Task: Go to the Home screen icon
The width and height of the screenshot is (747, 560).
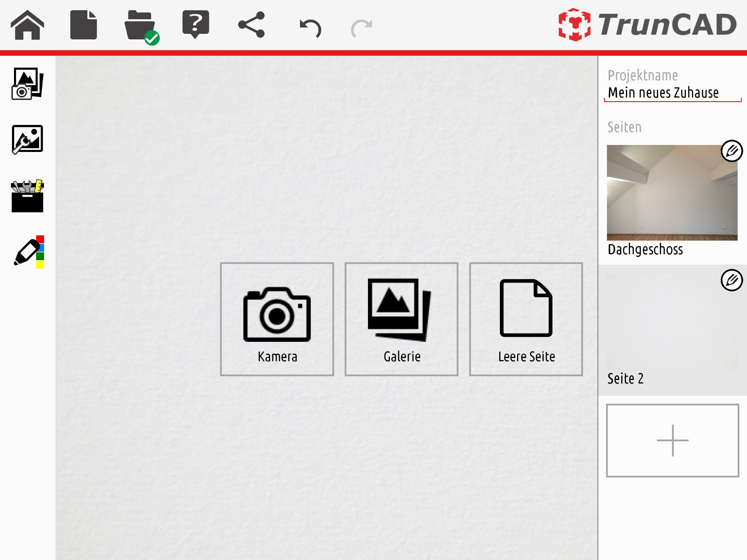Action: tap(27, 25)
